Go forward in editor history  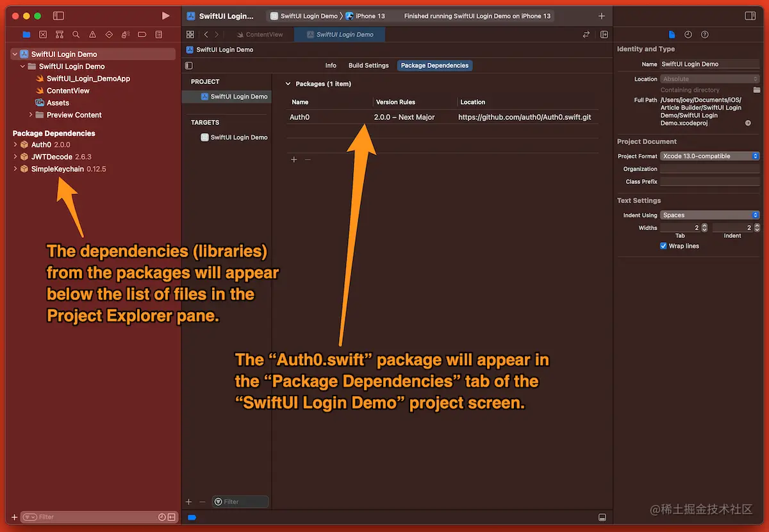[x=217, y=35]
